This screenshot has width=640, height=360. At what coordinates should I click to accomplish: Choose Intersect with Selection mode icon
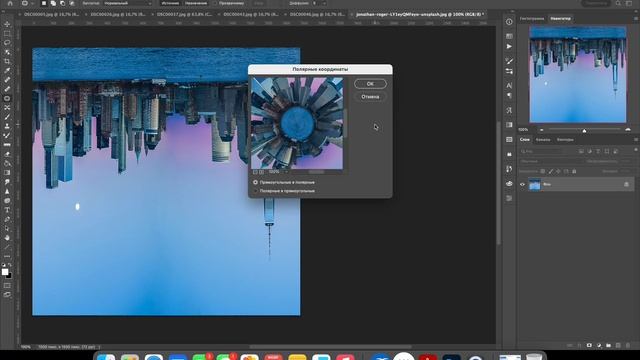72,3
